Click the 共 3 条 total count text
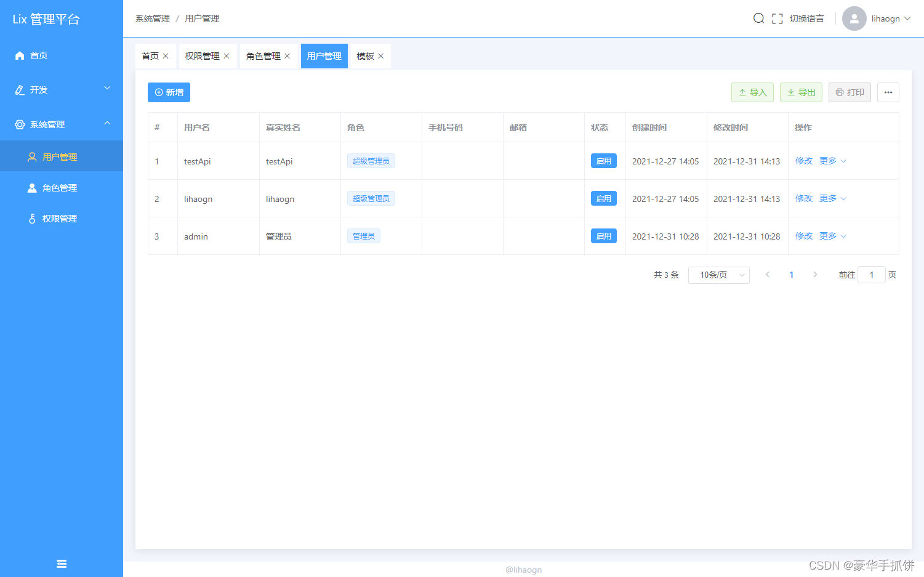 point(666,275)
